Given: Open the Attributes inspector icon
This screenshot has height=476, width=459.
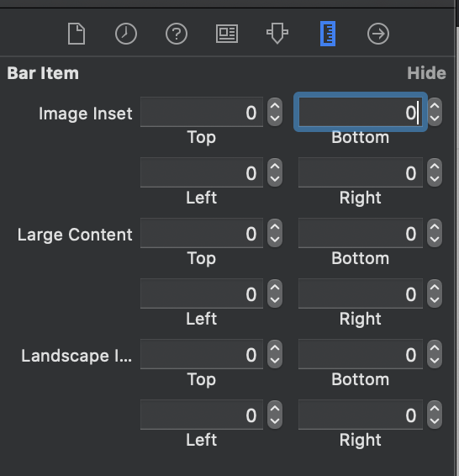Looking at the screenshot, I should point(277,34).
